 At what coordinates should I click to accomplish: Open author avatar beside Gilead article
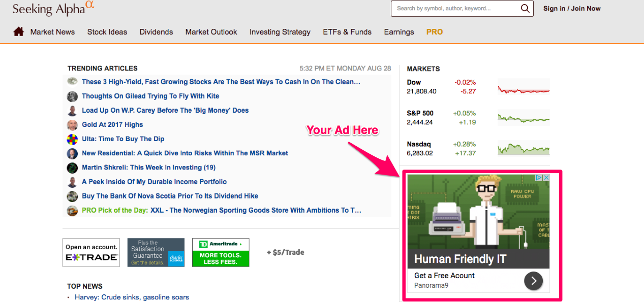tap(72, 96)
